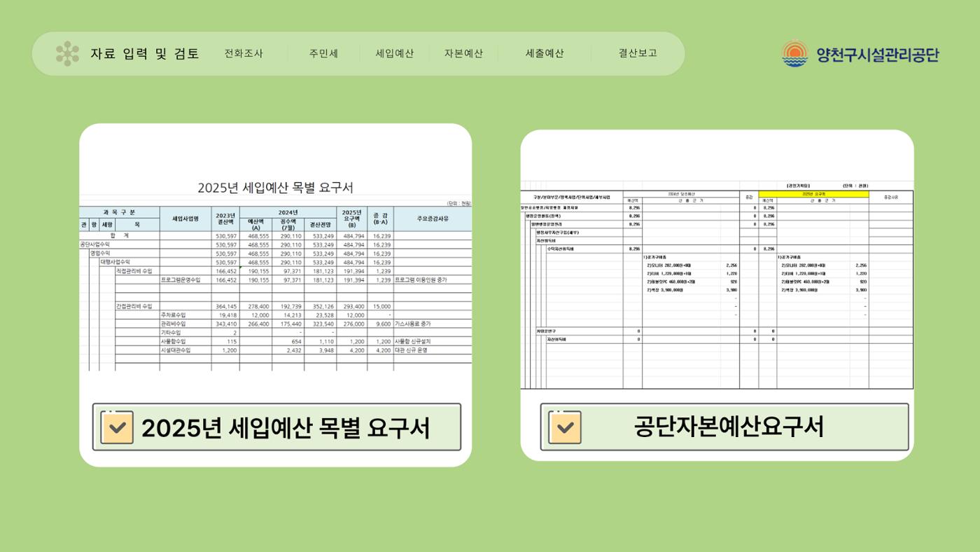Click the 양천구시설관리공단 sun logo
This screenshot has width=980, height=552.
(794, 54)
